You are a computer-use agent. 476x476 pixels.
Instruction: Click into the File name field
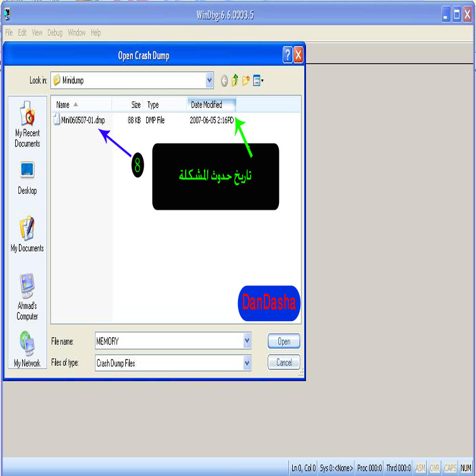pos(169,341)
